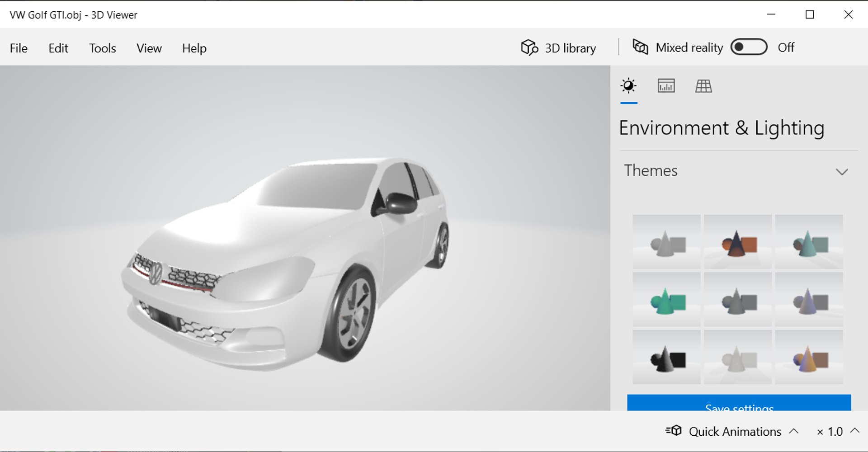Toggle the Mixed reality switch on
Image resolution: width=868 pixels, height=452 pixels.
coord(749,47)
